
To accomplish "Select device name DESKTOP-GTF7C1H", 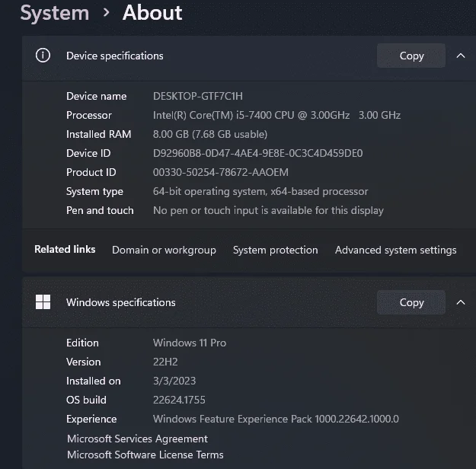I will click(198, 96).
